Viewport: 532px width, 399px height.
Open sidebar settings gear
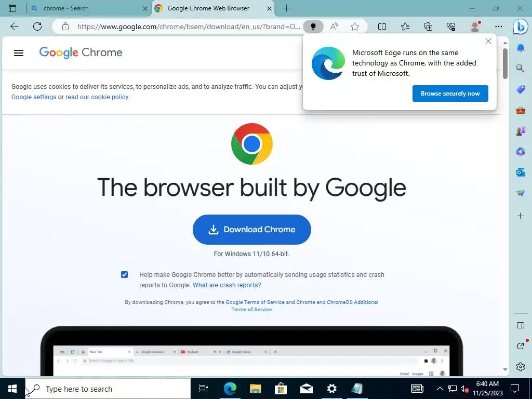point(521,367)
